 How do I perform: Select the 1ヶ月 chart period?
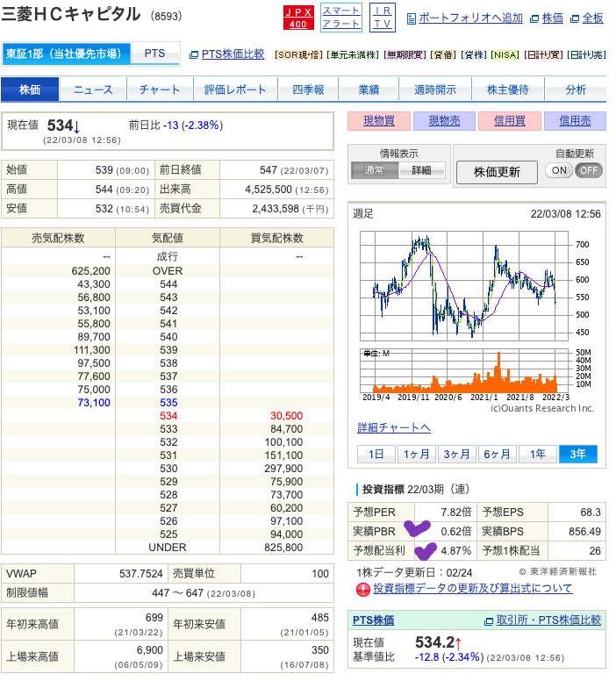(417, 455)
